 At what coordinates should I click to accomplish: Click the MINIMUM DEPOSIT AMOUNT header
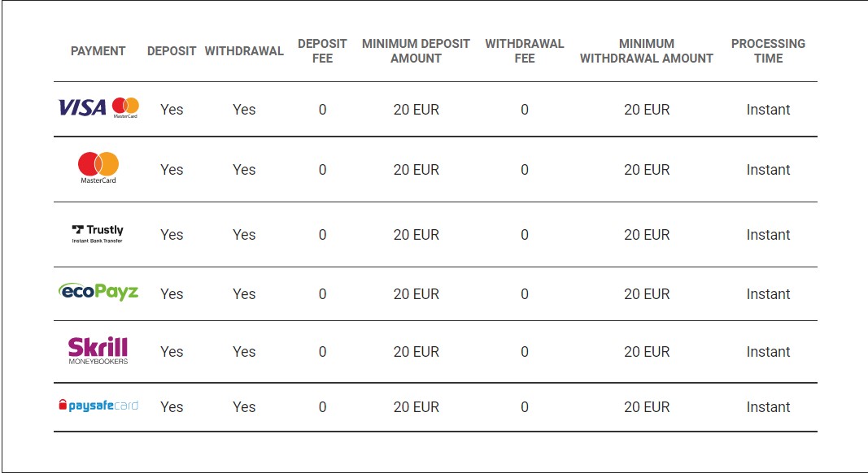(416, 51)
